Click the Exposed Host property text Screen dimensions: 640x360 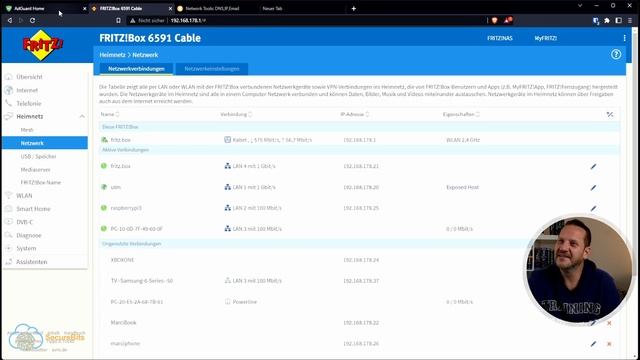point(462,187)
